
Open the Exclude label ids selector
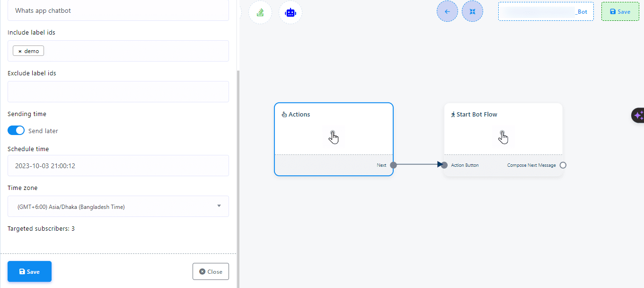118,91
